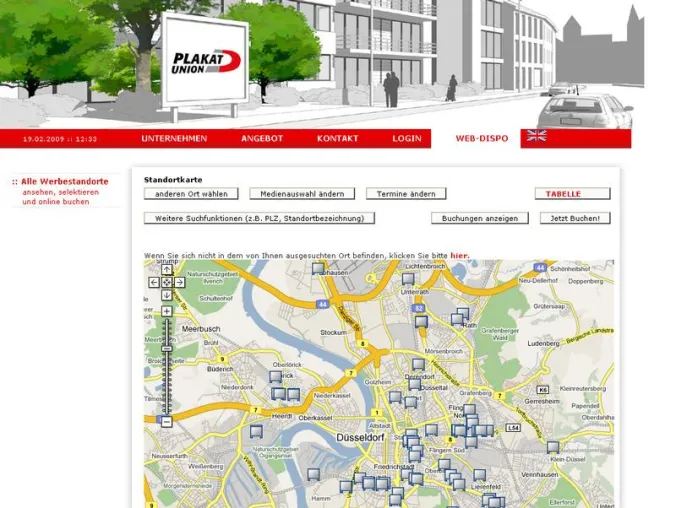The height and width of the screenshot is (508, 676).
Task: Click the zoom slider handle
Action: [x=167, y=348]
